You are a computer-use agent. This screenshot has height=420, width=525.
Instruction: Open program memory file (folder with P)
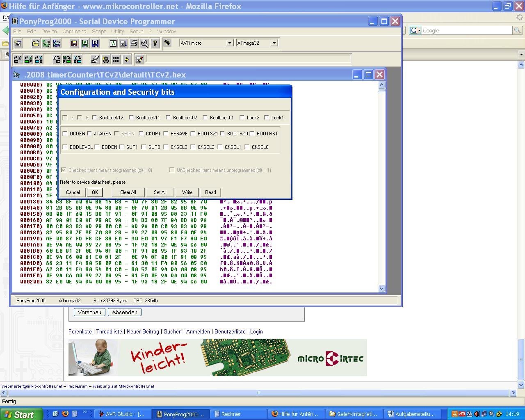point(46,43)
